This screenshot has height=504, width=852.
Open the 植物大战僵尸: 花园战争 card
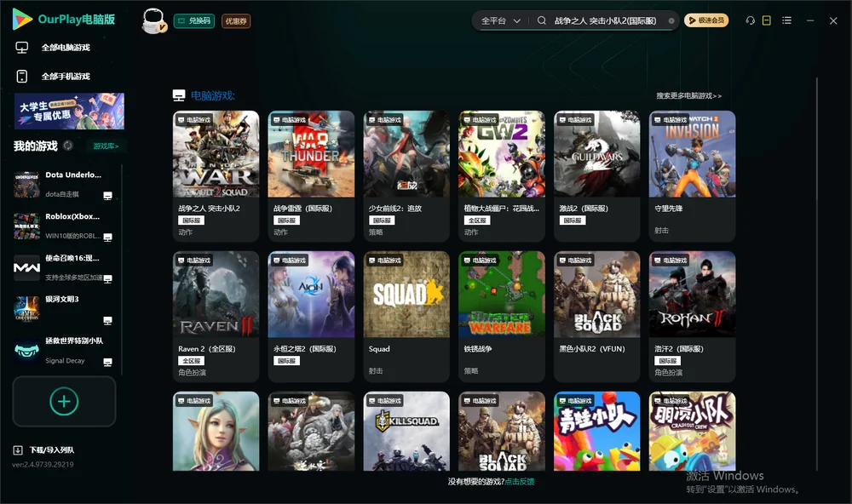pyautogui.click(x=502, y=176)
